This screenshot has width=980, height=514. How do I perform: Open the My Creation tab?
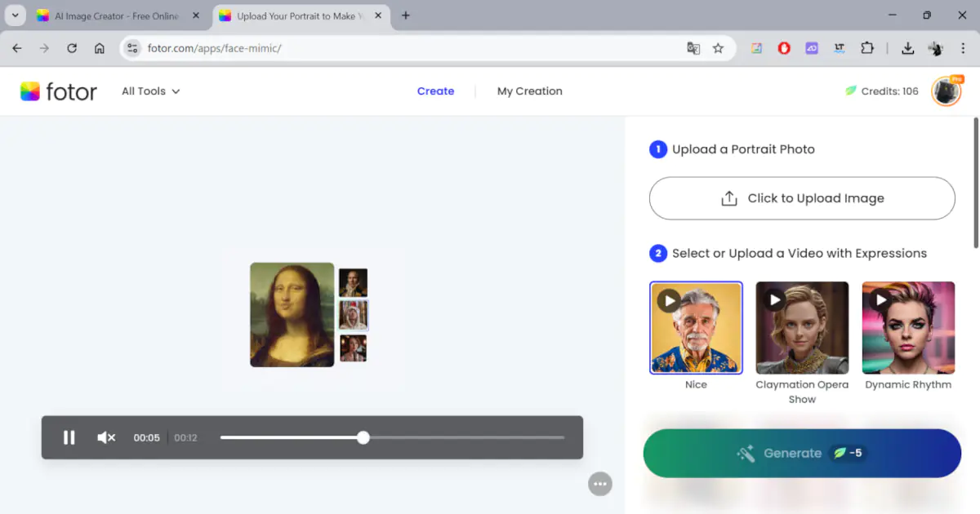(x=529, y=91)
